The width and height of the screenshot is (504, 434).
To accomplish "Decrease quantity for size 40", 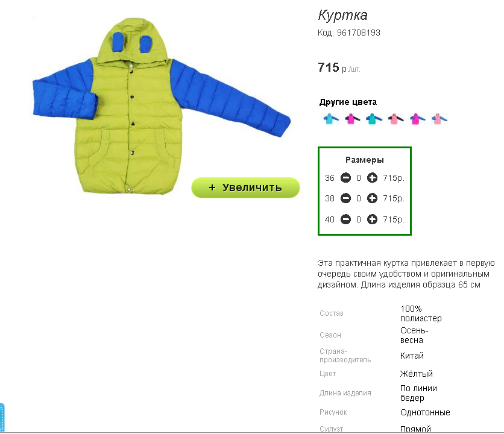I will click(345, 219).
